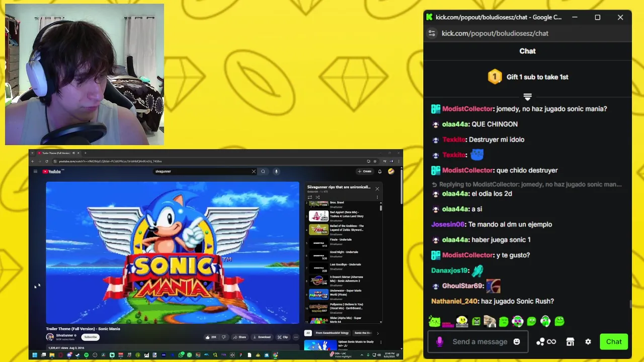Toggle playlist shuffle button
The height and width of the screenshot is (362, 644).
317,197
